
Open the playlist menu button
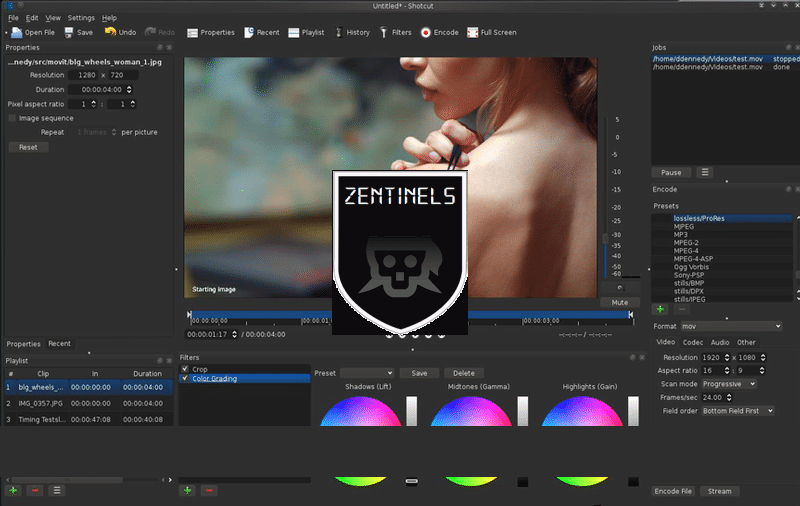tap(57, 490)
